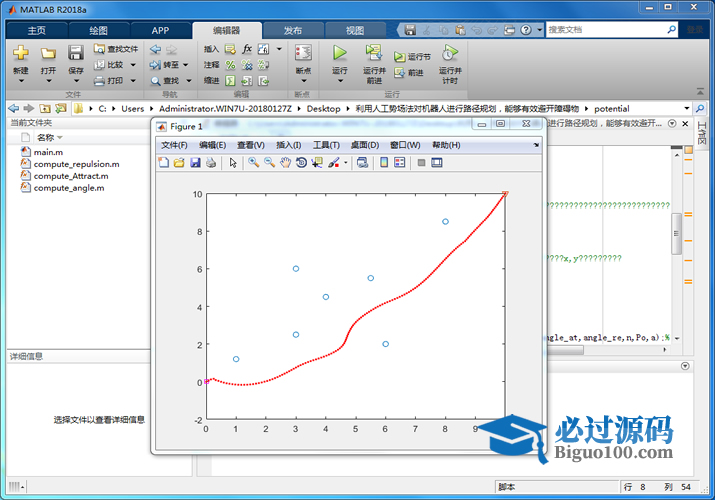
Task: Toggle the Brush data tool
Action: (x=334, y=162)
